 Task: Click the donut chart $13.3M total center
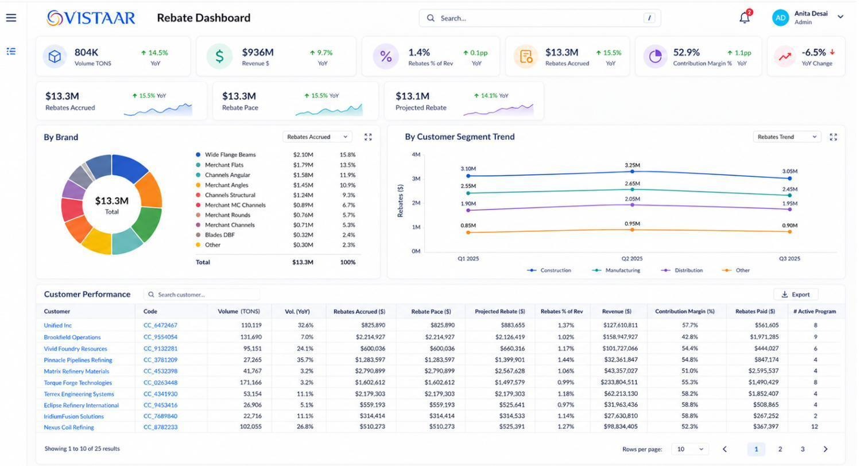point(111,204)
